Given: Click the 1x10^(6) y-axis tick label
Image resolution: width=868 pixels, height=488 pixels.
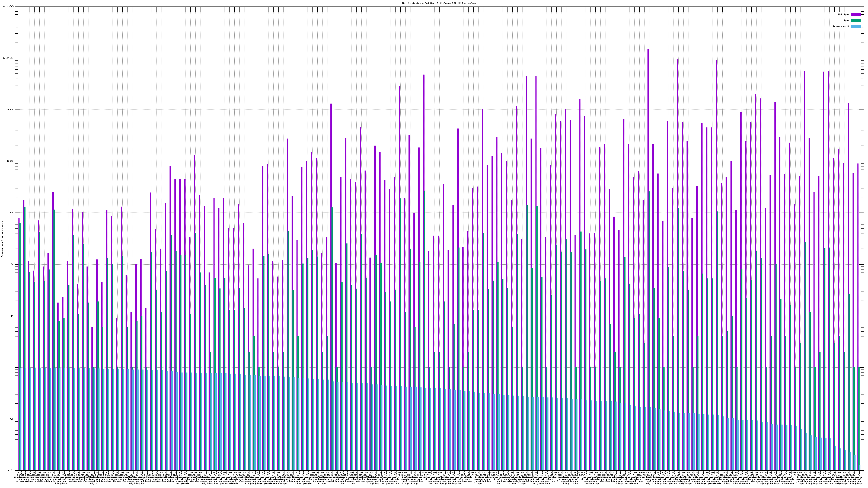Looking at the screenshot, I should pyautogui.click(x=8, y=58).
